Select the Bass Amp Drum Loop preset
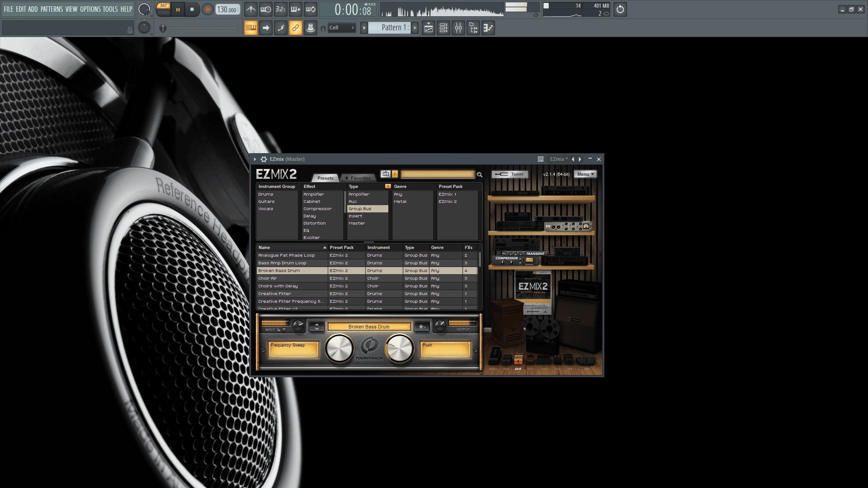Image resolution: width=868 pixels, height=488 pixels. tap(367, 263)
